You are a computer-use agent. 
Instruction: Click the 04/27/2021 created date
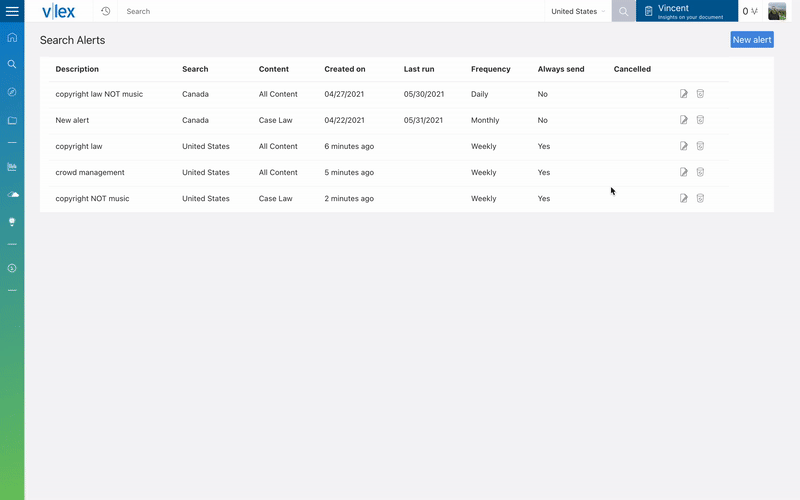pyautogui.click(x=344, y=94)
